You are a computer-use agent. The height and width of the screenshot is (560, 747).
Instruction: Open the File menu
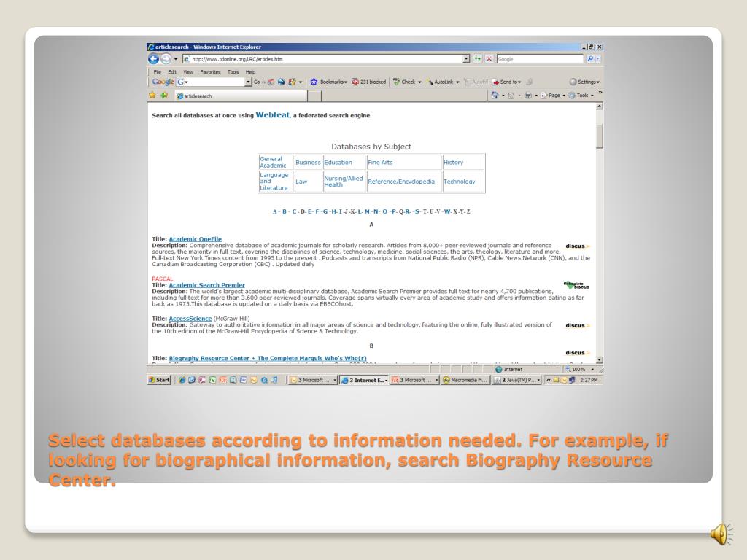(x=158, y=72)
